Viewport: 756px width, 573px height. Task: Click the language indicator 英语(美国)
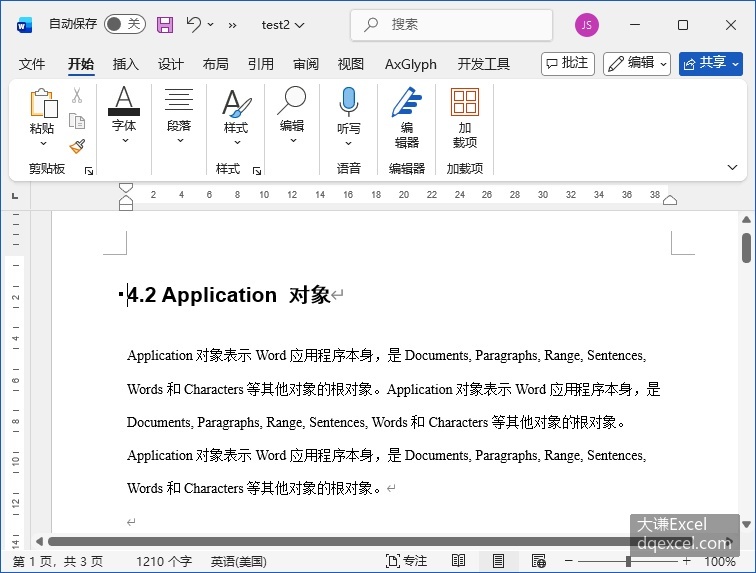point(239,561)
